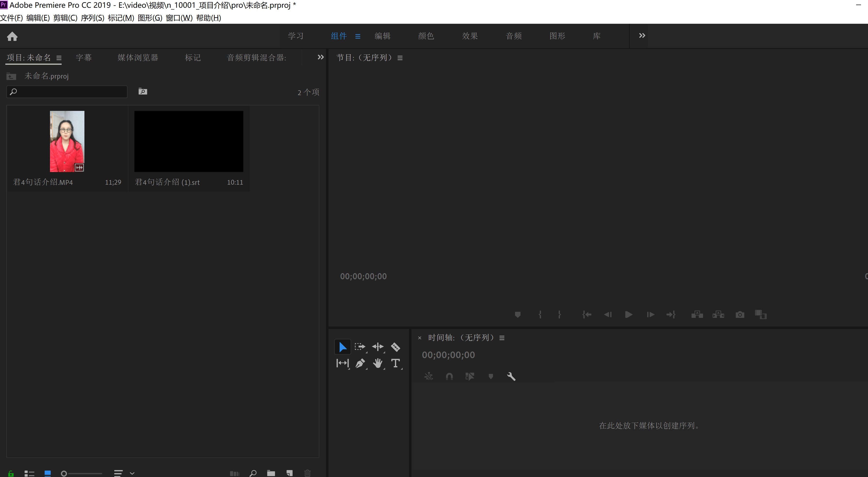Click the Export Frame camera icon

point(740,314)
